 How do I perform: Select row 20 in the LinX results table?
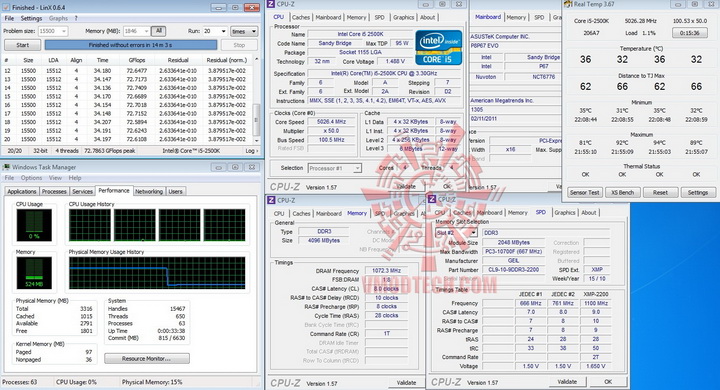click(127, 139)
